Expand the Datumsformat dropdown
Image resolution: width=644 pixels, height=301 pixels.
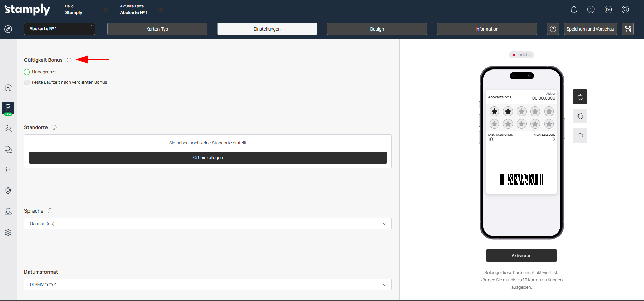pyautogui.click(x=208, y=285)
